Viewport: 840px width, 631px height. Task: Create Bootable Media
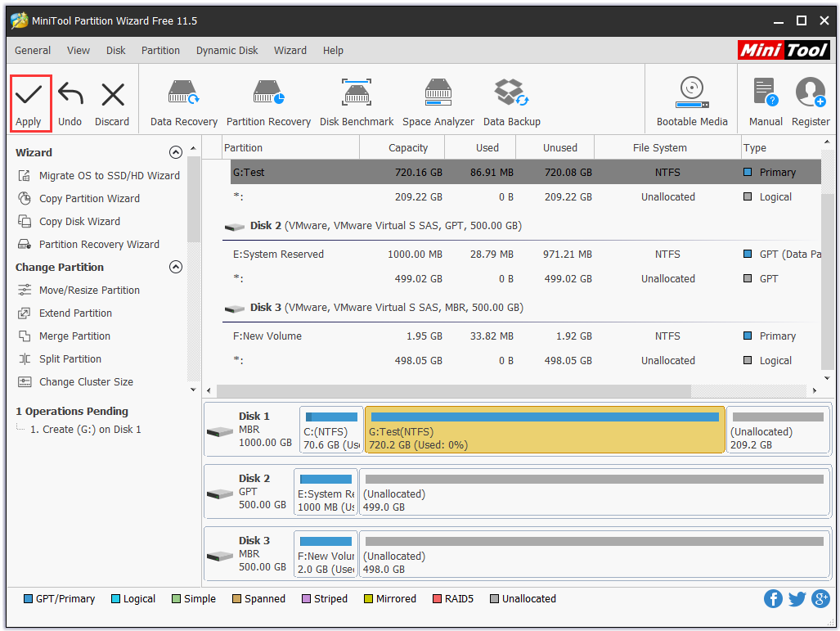tap(692, 103)
